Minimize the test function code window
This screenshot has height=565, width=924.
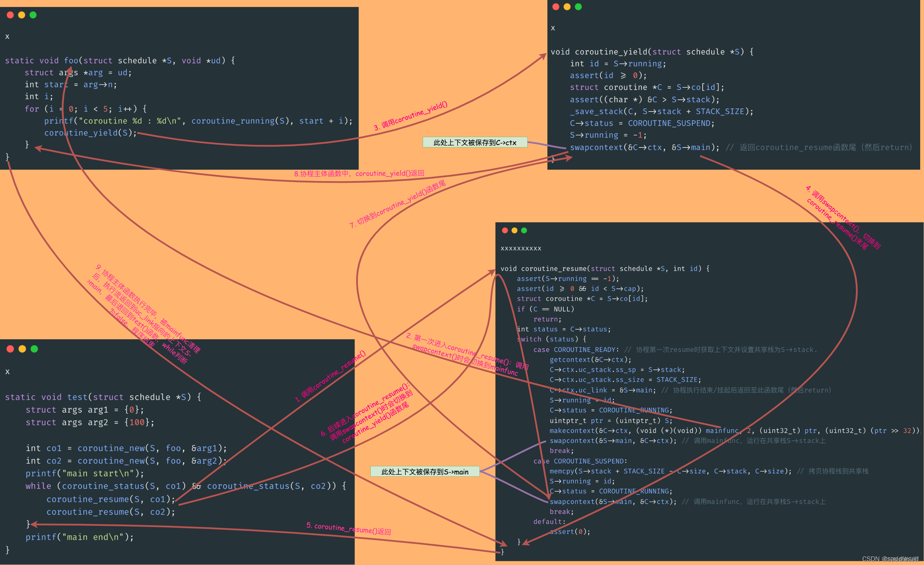click(22, 349)
